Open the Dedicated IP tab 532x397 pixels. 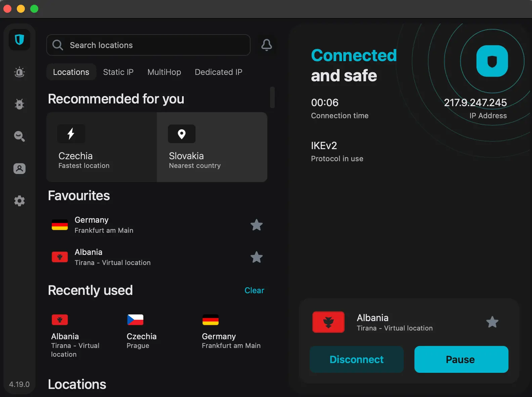pos(218,72)
